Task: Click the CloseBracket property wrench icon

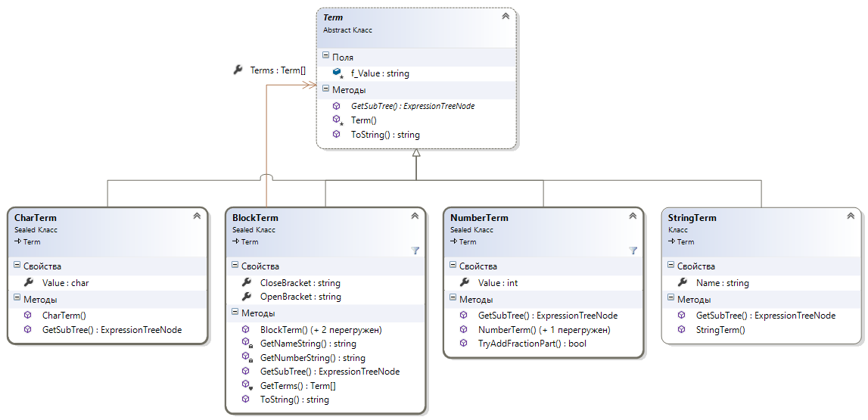Action: click(x=247, y=282)
